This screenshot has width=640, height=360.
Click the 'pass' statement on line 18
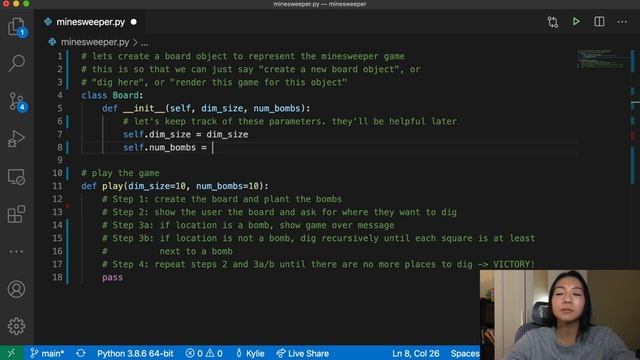coord(112,278)
